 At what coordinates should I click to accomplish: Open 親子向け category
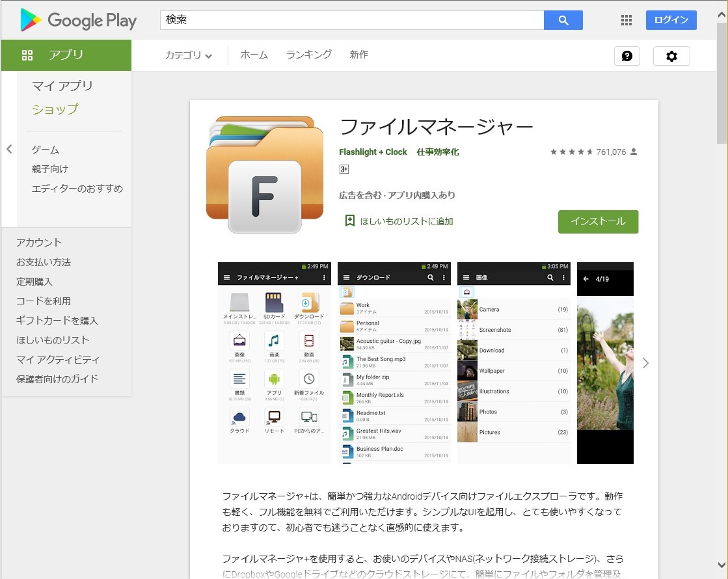coord(49,169)
